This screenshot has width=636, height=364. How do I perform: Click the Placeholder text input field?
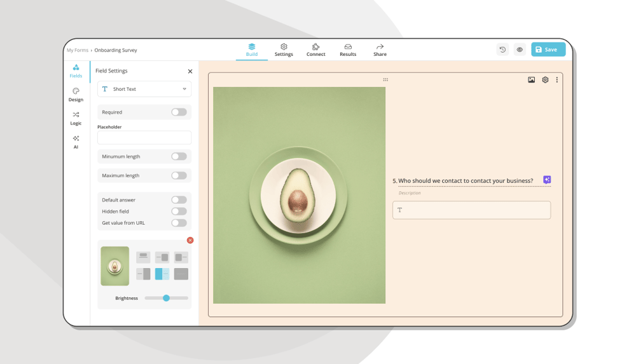tap(144, 138)
